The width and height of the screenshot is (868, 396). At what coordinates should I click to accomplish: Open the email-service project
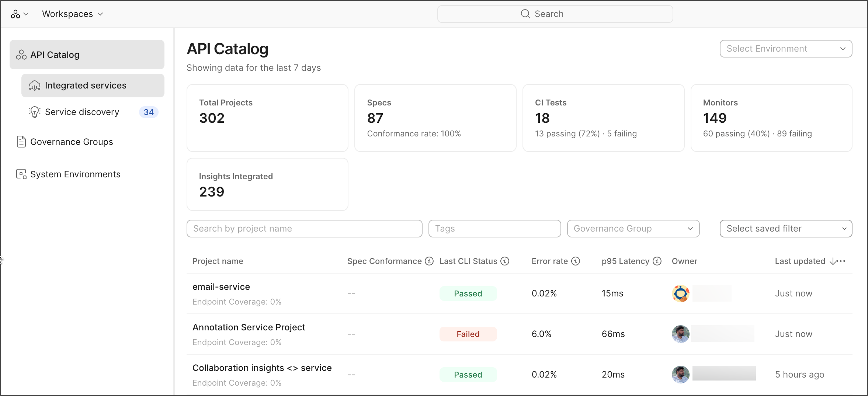coord(221,287)
